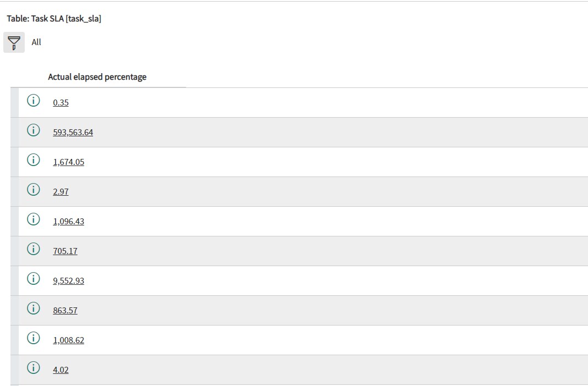Preview record info for 4.02 row

click(34, 368)
